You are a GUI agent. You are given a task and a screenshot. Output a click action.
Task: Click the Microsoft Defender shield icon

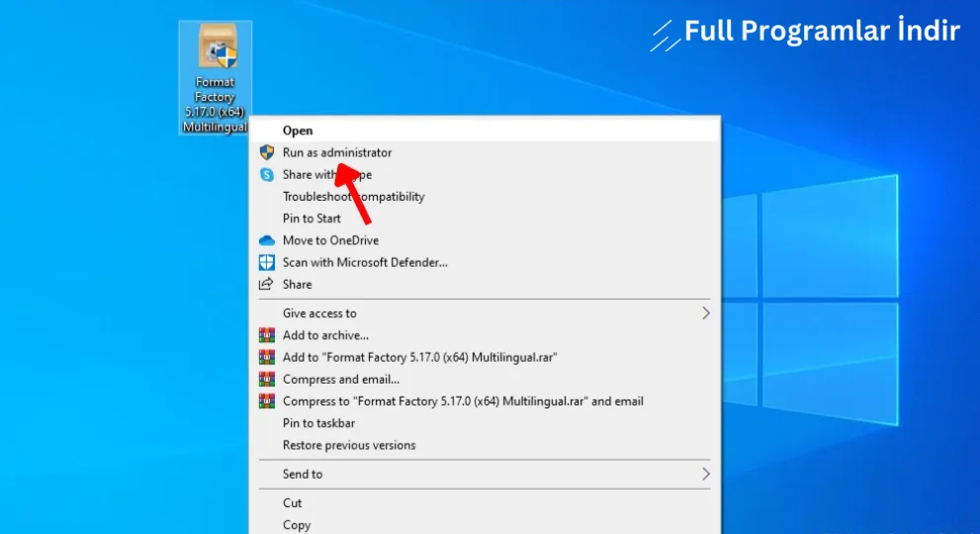click(x=267, y=263)
